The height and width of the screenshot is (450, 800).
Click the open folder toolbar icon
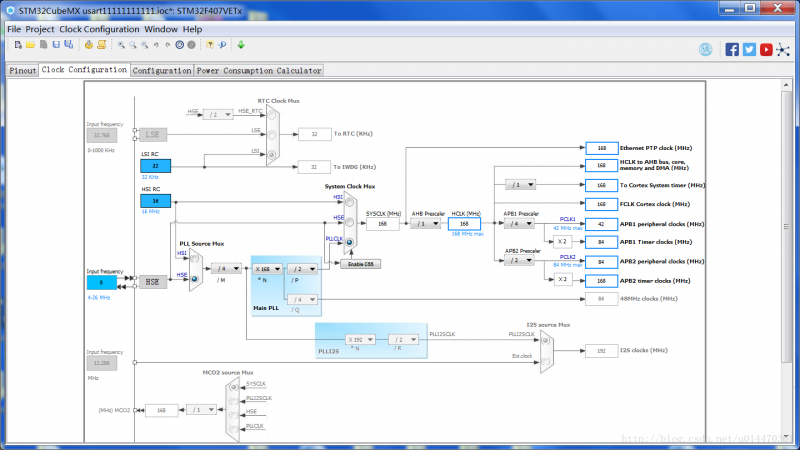(x=31, y=45)
